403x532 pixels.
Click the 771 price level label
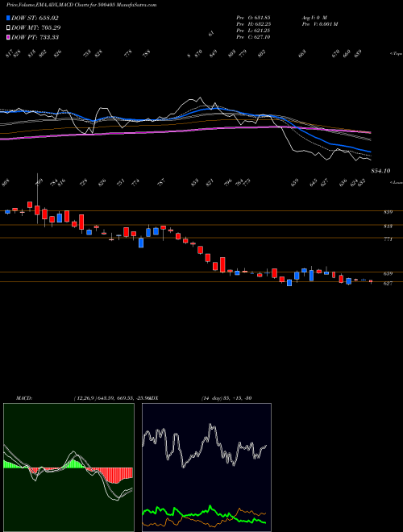pos(388,239)
